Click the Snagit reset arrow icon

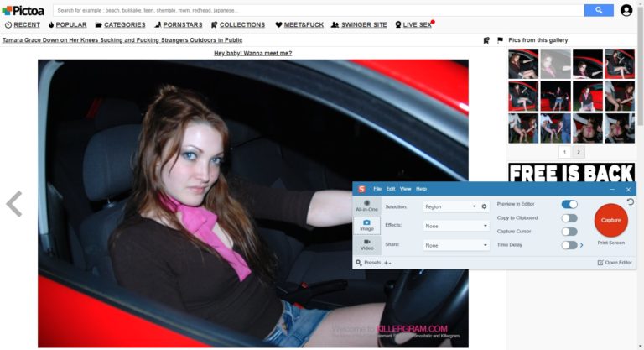630,202
